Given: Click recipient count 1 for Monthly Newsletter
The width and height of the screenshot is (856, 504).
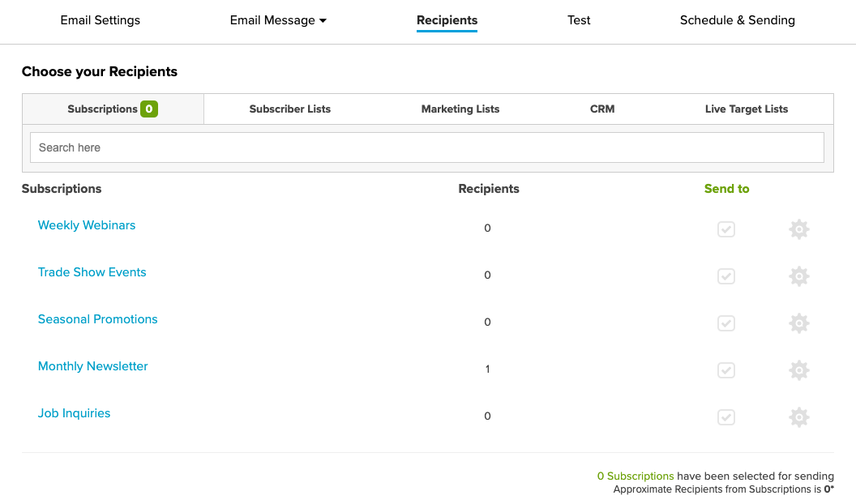Looking at the screenshot, I should pos(487,369).
